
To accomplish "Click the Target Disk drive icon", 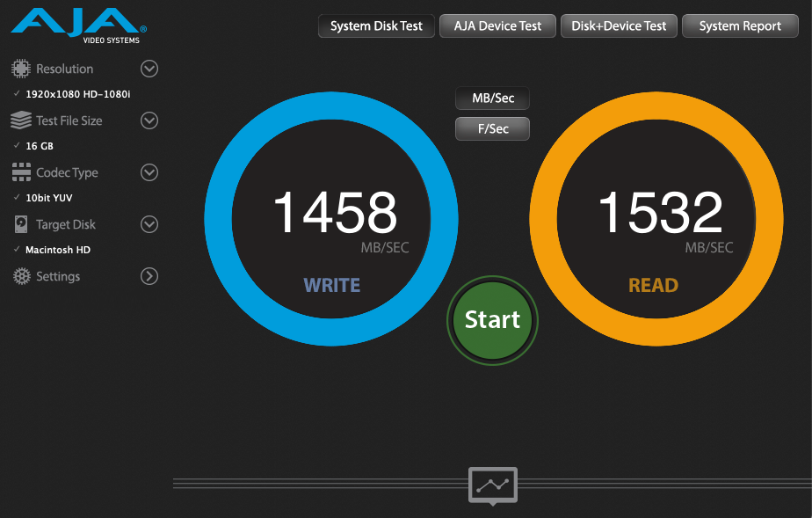I will 21,224.
